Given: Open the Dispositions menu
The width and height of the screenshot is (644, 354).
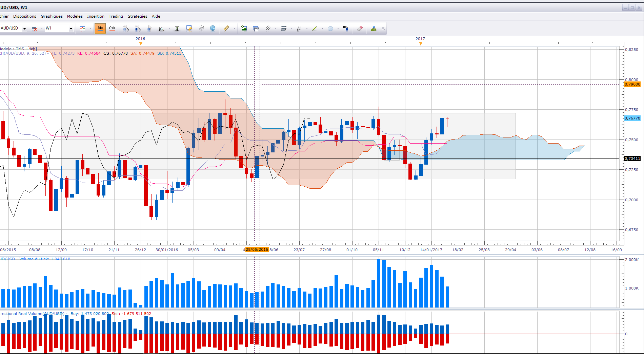Looking at the screenshot, I should click(25, 16).
